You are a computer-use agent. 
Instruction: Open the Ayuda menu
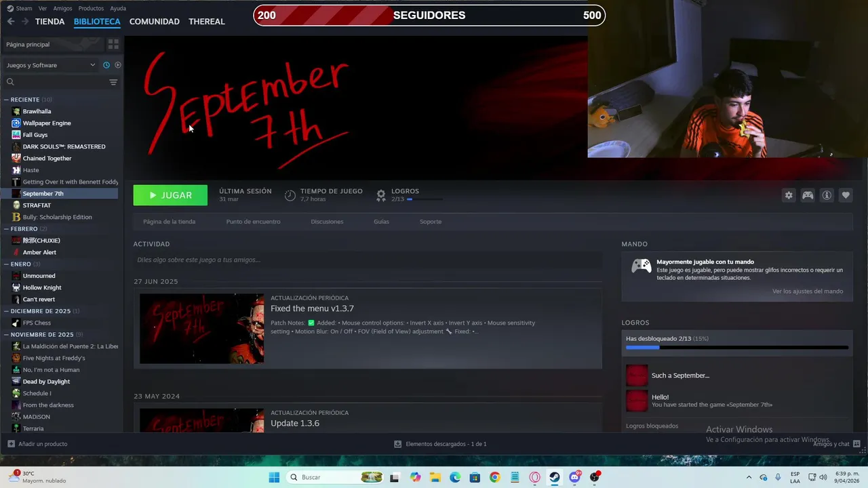(118, 8)
